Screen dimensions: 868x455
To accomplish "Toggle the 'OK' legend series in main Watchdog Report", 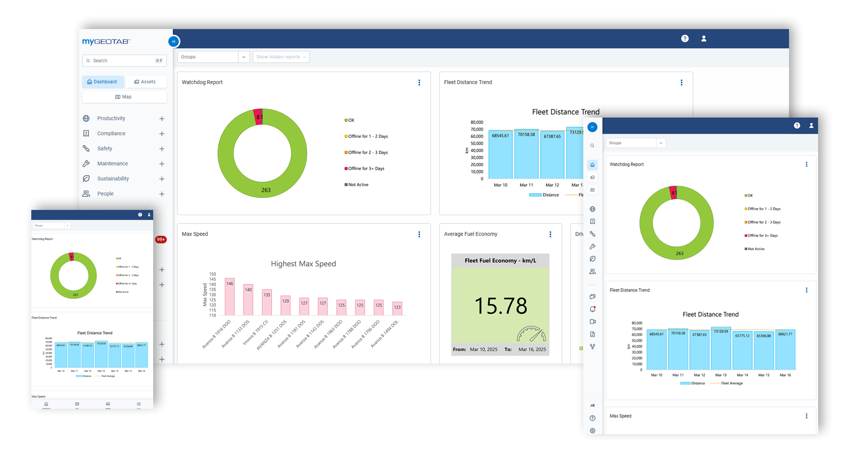I will (349, 120).
